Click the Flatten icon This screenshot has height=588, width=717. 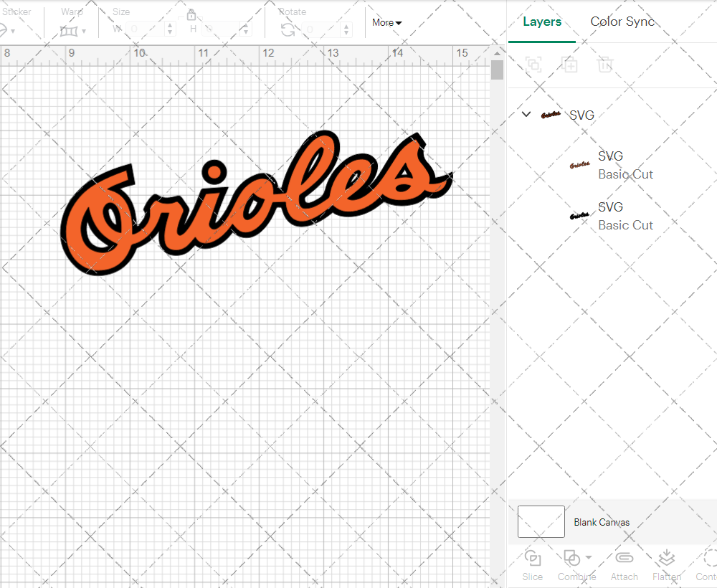click(x=666, y=559)
